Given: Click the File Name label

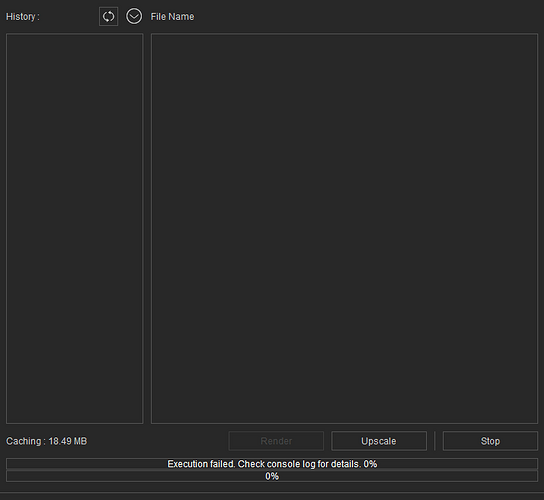Looking at the screenshot, I should [172, 17].
